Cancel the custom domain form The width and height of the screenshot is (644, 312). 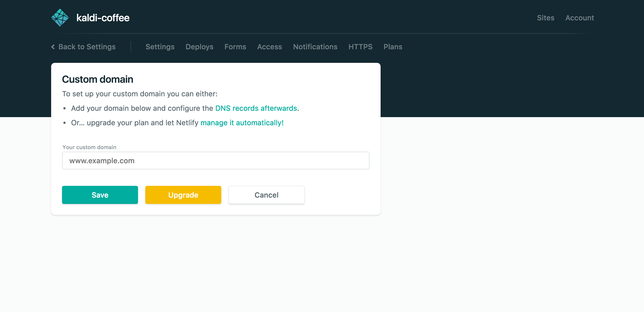tap(266, 195)
